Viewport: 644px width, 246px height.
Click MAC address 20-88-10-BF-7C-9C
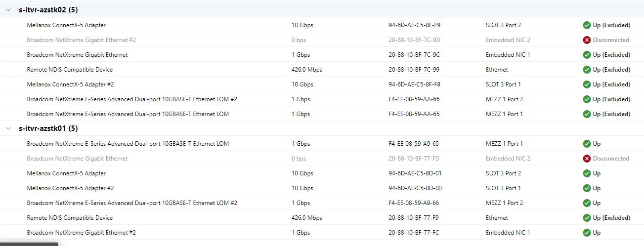coord(414,55)
